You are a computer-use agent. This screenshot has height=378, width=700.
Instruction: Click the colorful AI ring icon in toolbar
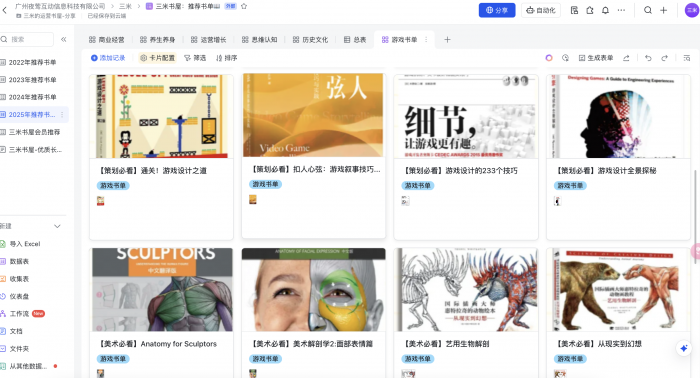[x=549, y=58]
